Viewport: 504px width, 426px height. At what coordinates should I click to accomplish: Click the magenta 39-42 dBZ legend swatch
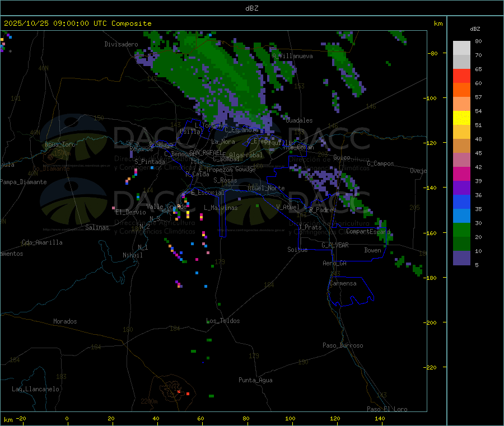click(461, 174)
